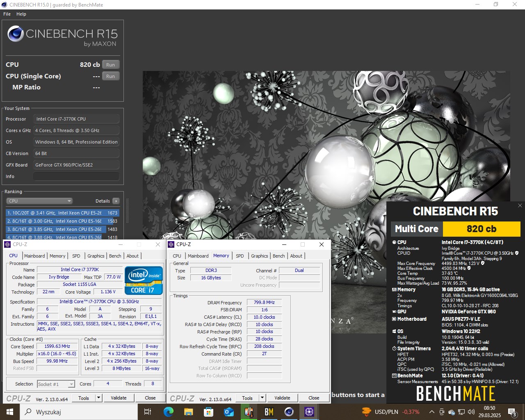The width and height of the screenshot is (525, 420).
Task: Switch to BenchMate BM taskbar icon
Action: coord(269,412)
